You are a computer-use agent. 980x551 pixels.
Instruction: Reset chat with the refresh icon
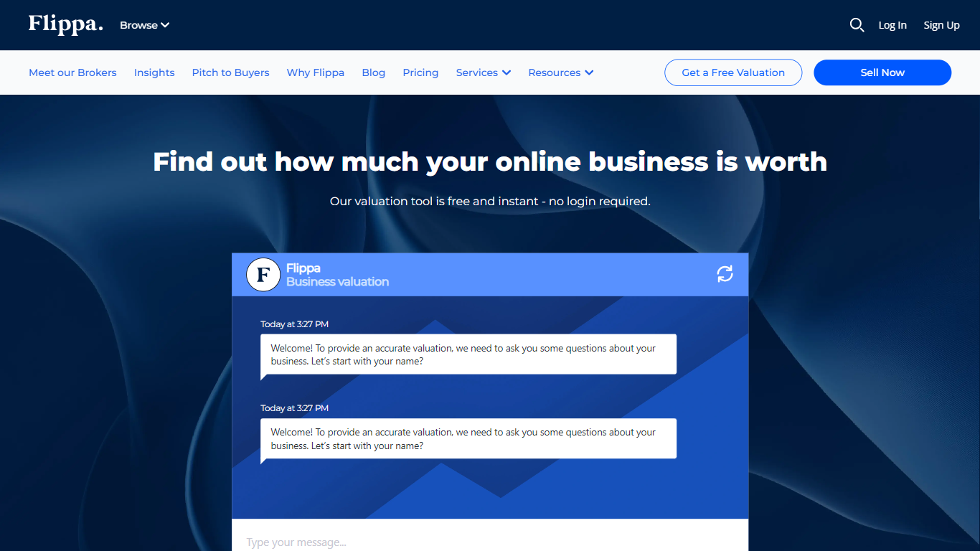tap(725, 273)
